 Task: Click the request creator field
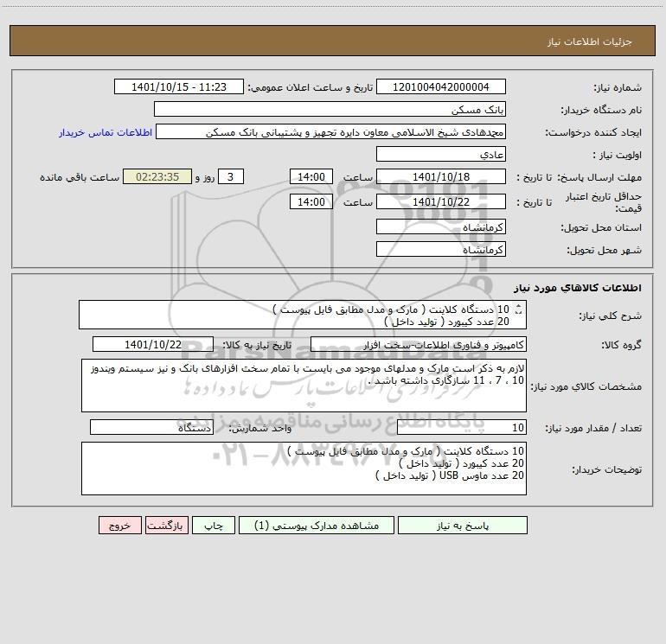point(331,131)
